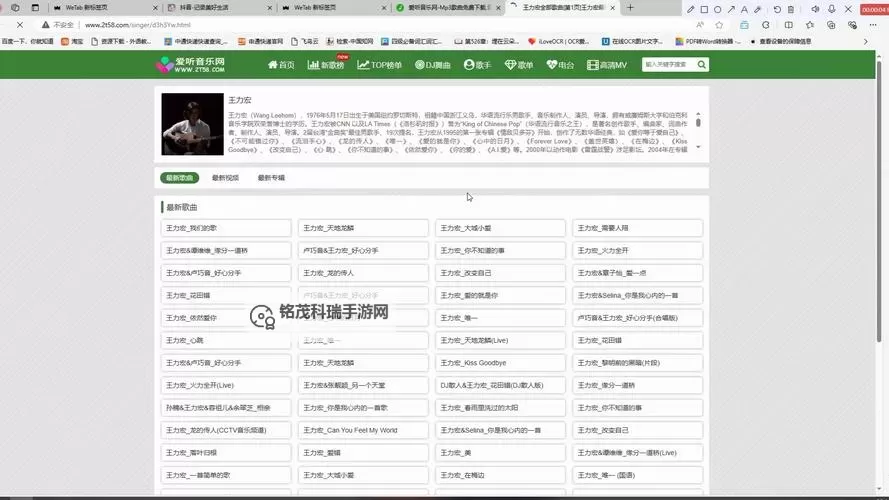The width and height of the screenshot is (889, 500).
Task: Go to 首页 home nav item
Action: 281,65
